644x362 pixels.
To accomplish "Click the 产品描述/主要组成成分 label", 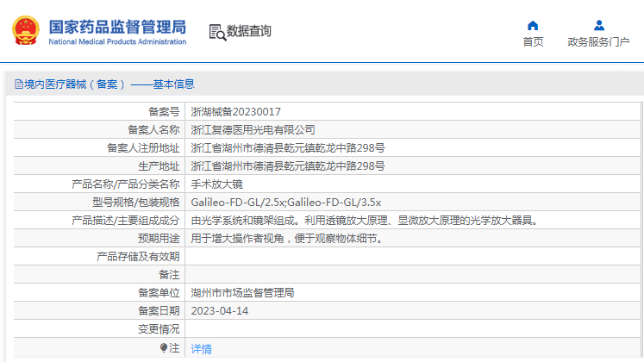I will click(x=126, y=221).
